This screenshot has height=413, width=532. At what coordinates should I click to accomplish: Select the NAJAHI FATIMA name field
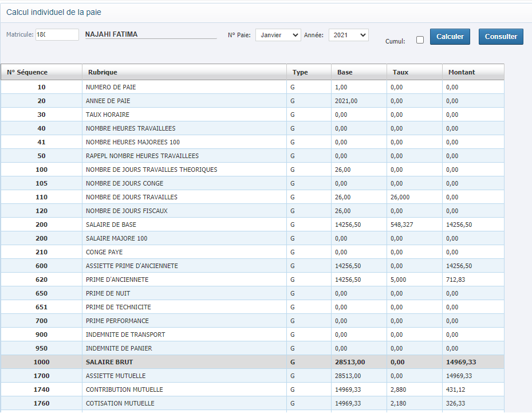pyautogui.click(x=151, y=34)
